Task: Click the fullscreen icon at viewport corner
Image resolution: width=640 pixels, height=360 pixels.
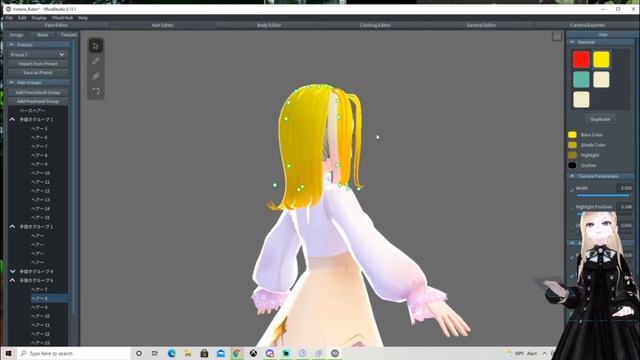Action: coord(557,37)
